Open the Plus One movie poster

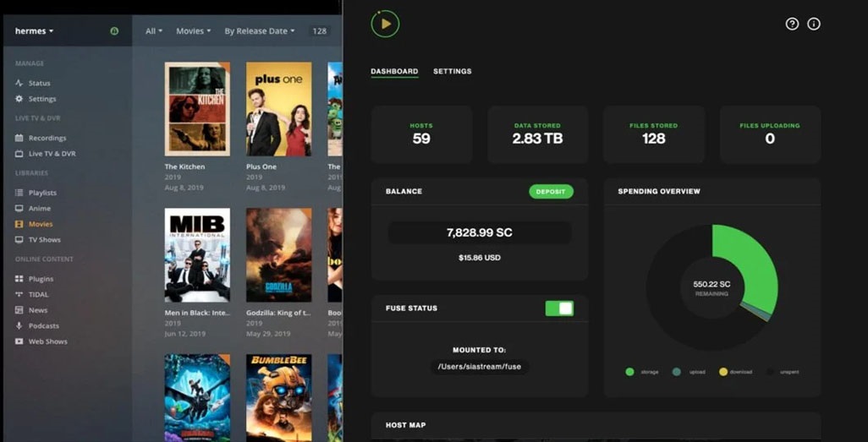pyautogui.click(x=279, y=109)
